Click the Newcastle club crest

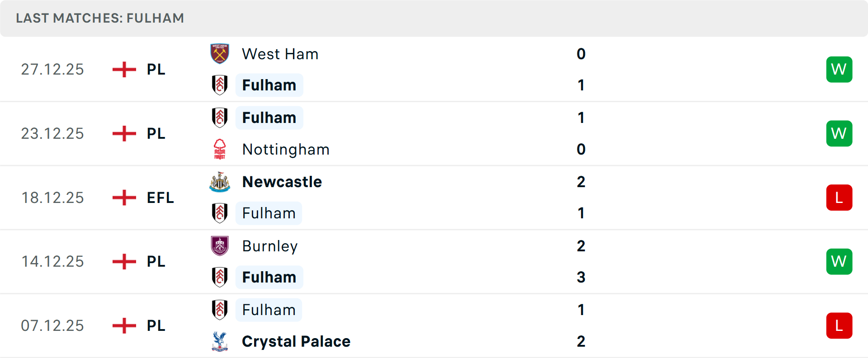point(220,182)
